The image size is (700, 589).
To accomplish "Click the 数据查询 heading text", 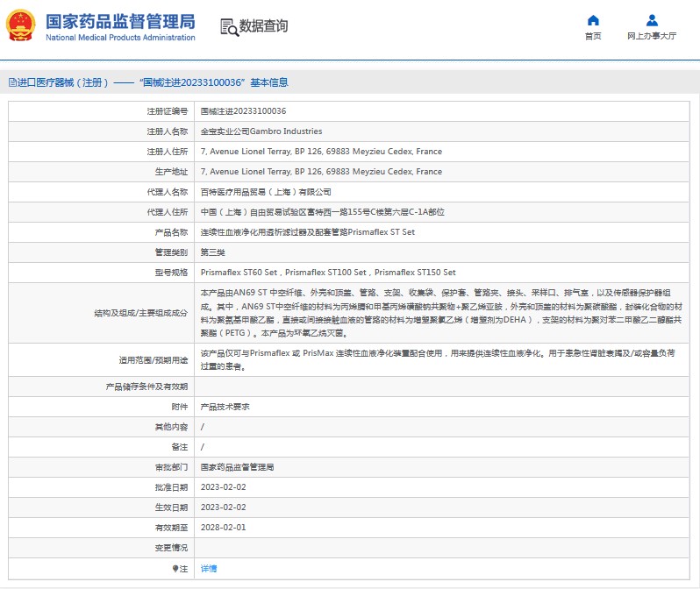I will pos(263,27).
